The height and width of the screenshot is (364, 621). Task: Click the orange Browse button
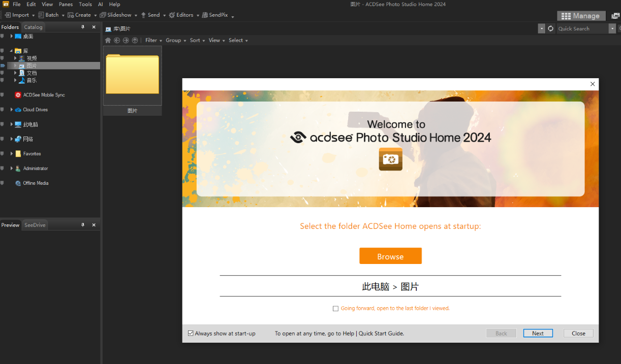pyautogui.click(x=390, y=256)
